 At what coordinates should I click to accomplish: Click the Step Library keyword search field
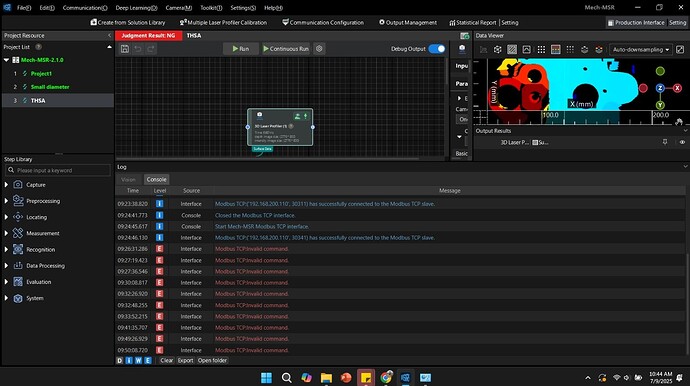tap(58, 170)
